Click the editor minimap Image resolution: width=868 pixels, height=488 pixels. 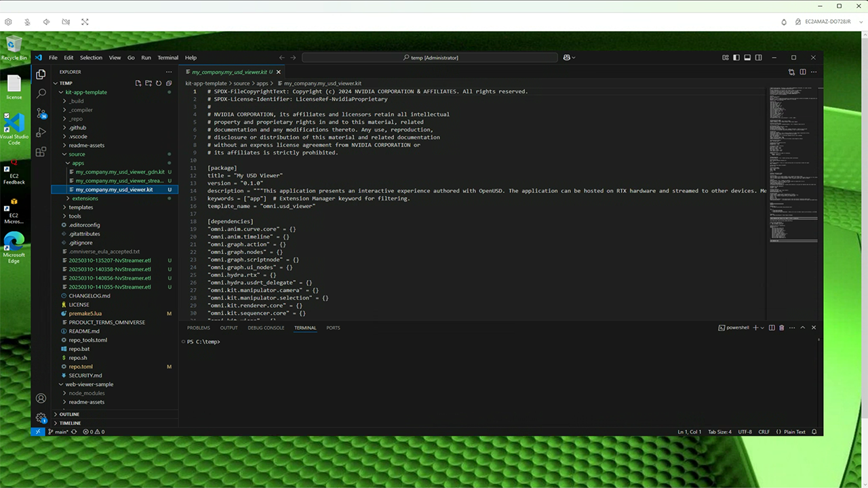795,166
